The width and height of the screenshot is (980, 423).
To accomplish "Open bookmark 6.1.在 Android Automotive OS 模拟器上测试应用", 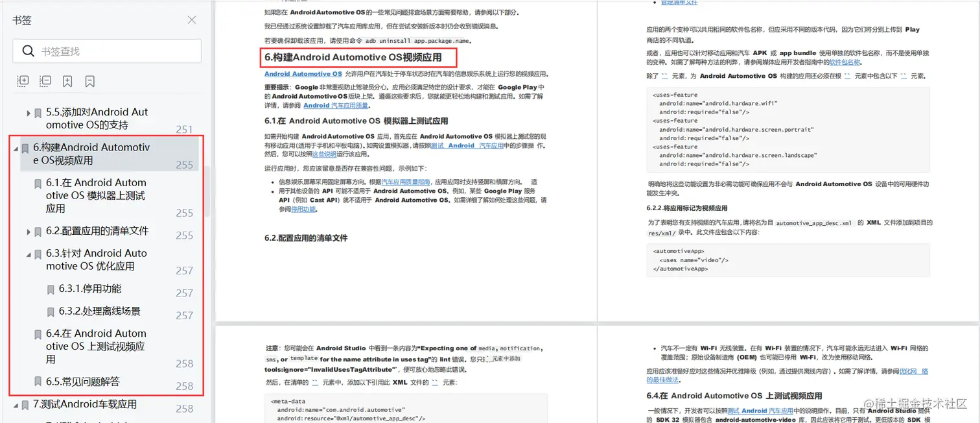I will coord(96,195).
